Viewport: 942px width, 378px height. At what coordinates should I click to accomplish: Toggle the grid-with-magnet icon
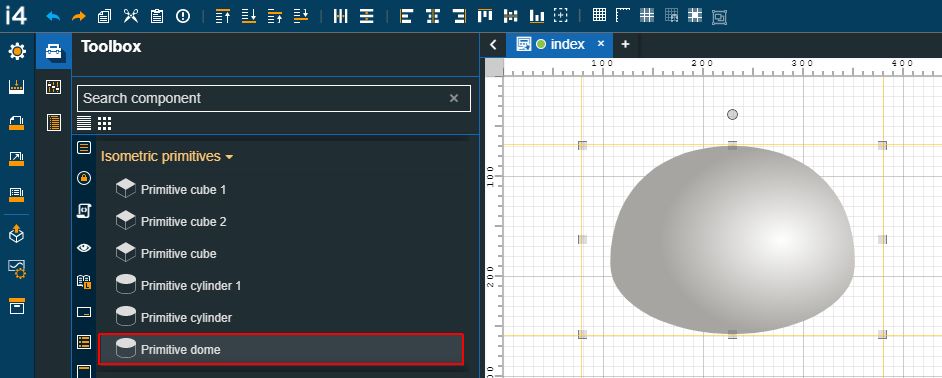[x=671, y=16]
